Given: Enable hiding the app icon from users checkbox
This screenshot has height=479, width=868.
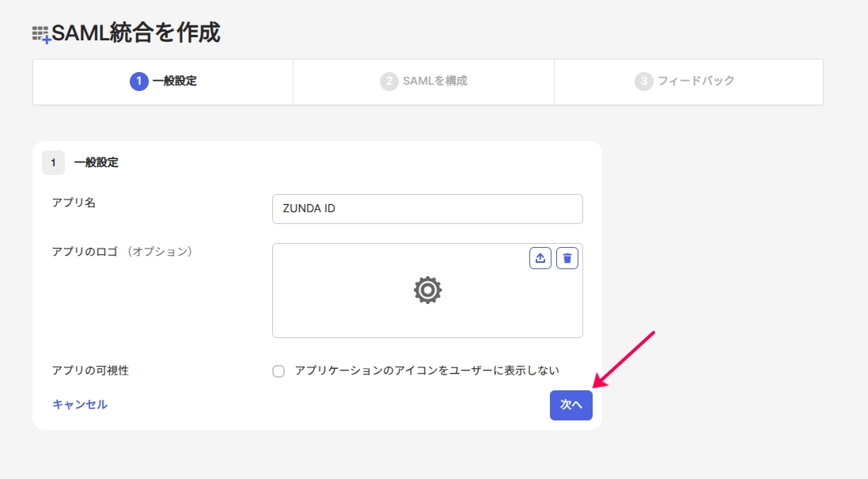Looking at the screenshot, I should (279, 371).
